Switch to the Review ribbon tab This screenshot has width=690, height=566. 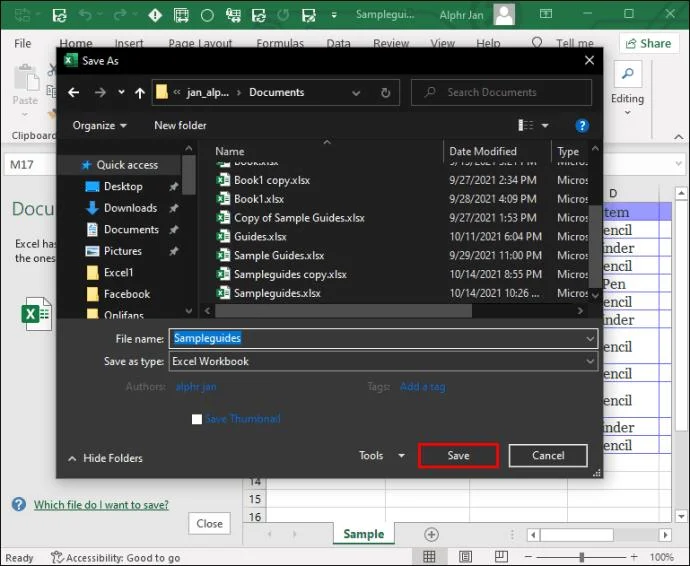coord(391,44)
